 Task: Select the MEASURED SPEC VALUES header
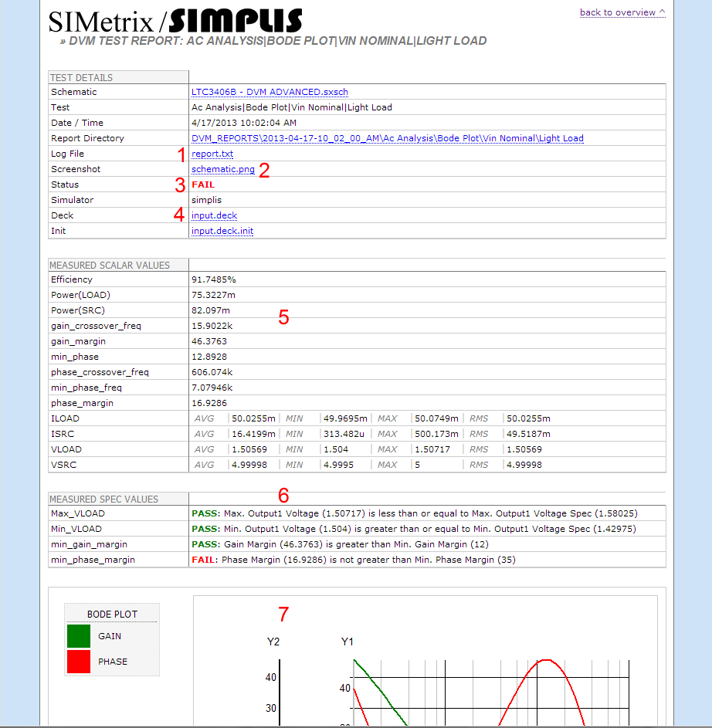click(x=100, y=498)
